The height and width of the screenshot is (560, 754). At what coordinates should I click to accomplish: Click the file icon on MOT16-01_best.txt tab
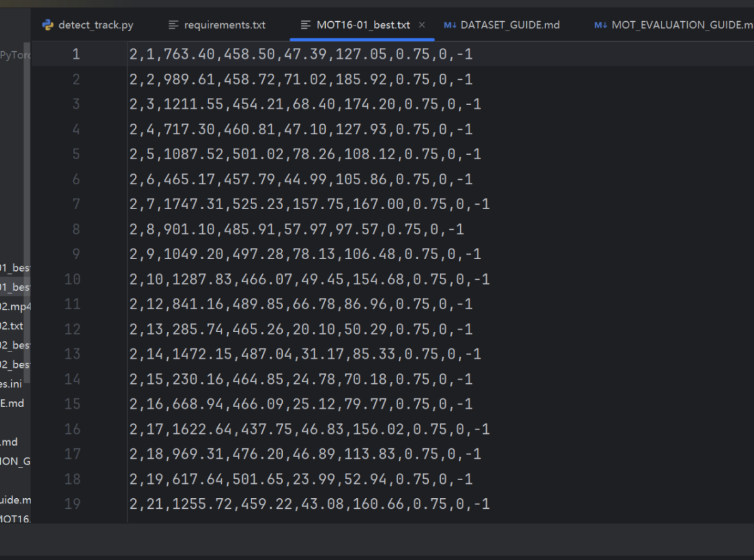coord(305,25)
